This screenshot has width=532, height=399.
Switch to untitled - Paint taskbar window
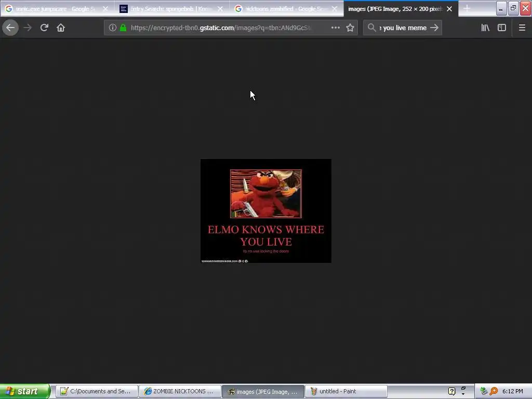tap(346, 392)
